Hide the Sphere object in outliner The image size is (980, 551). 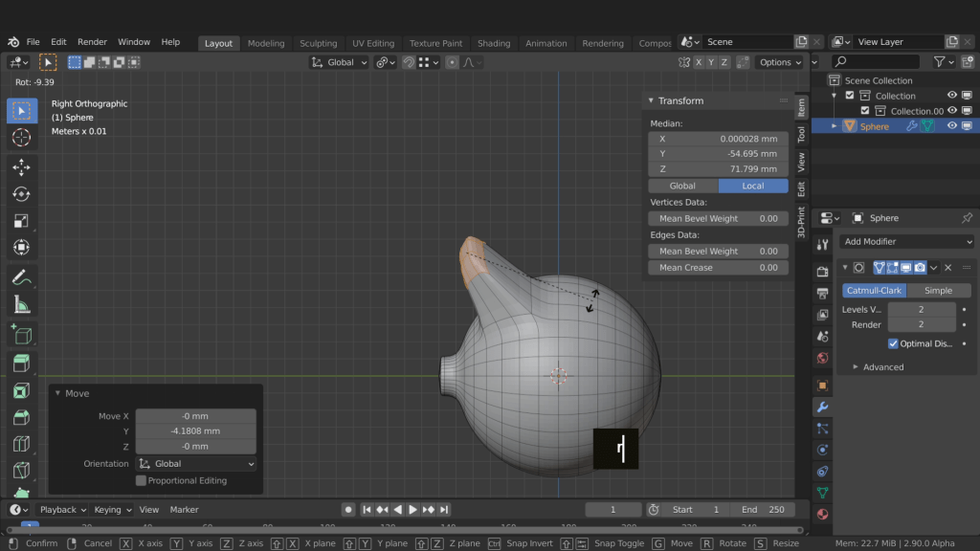tap(952, 126)
